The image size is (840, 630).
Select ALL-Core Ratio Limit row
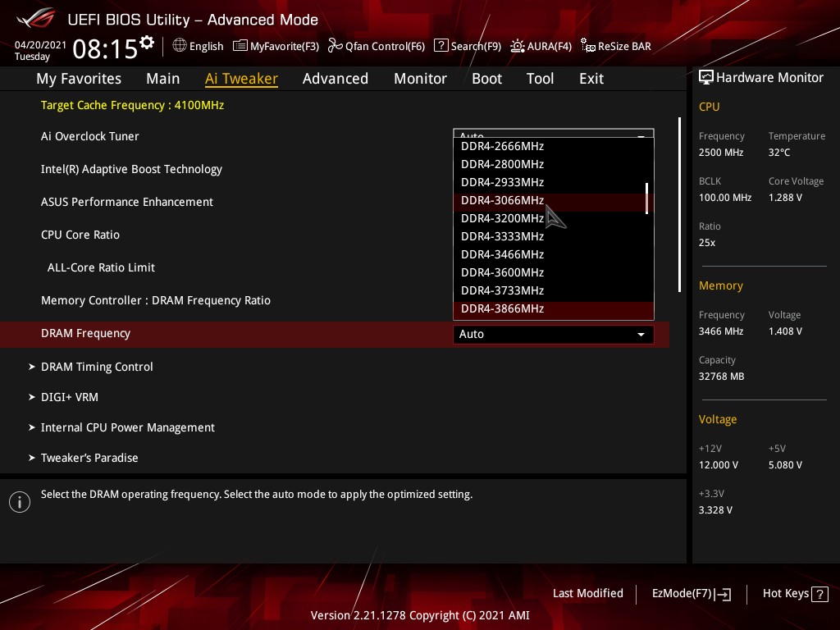pos(101,267)
